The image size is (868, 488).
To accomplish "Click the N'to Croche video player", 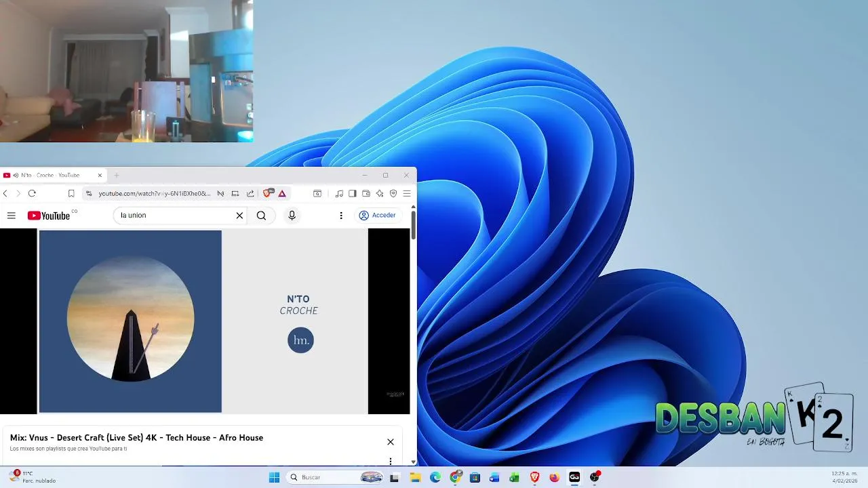I will click(x=205, y=321).
